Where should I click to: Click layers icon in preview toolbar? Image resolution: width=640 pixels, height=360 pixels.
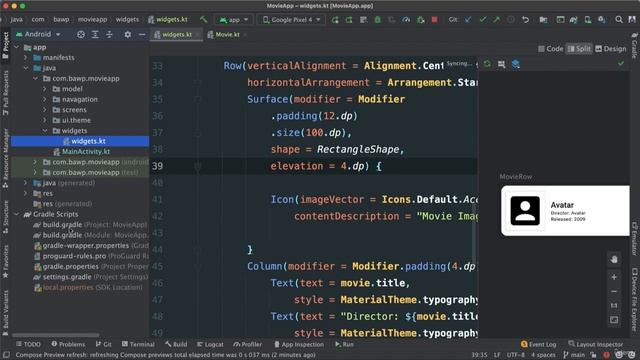coord(516,64)
